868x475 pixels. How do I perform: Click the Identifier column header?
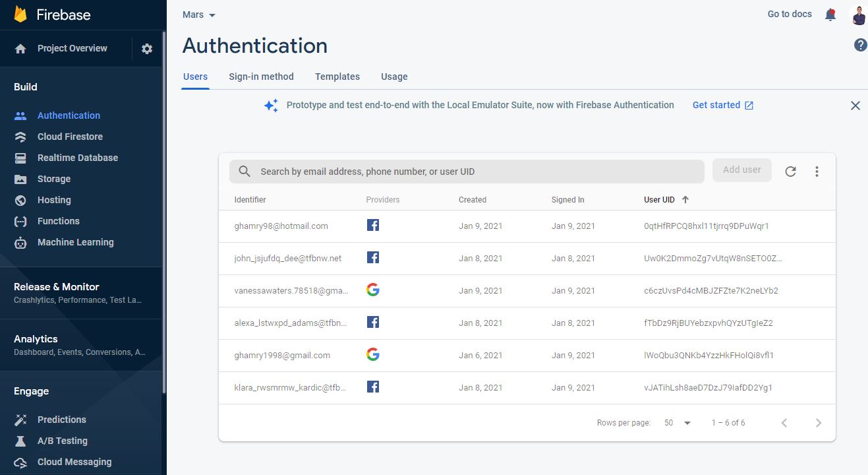250,200
